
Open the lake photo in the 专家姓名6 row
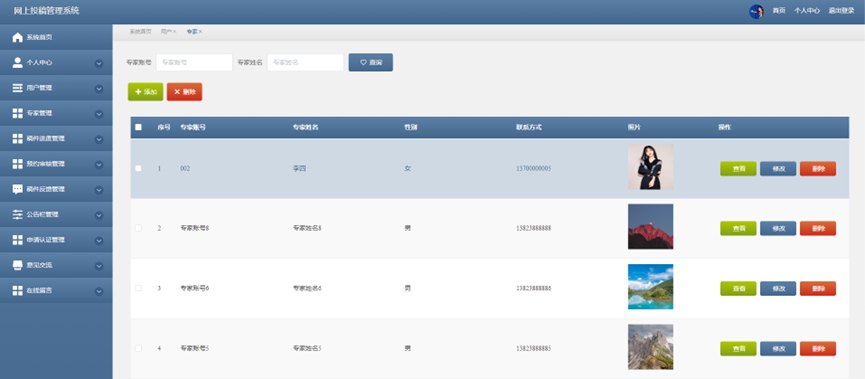[x=650, y=287]
